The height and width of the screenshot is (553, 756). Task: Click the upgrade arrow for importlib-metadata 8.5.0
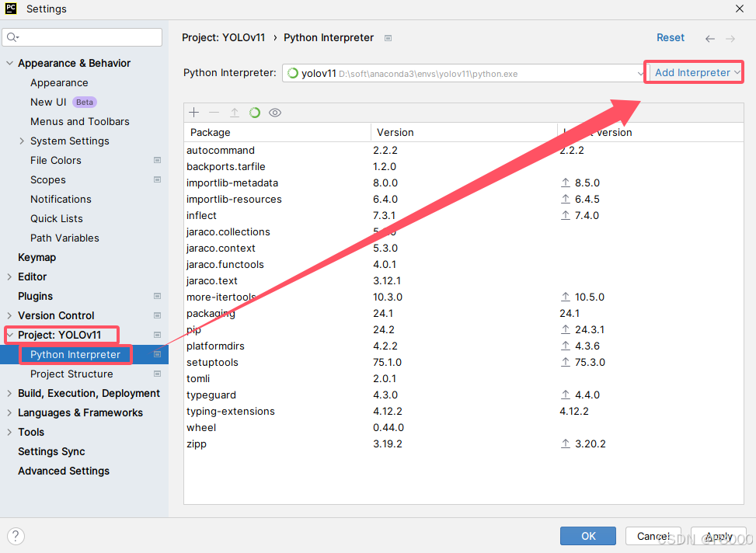point(566,183)
